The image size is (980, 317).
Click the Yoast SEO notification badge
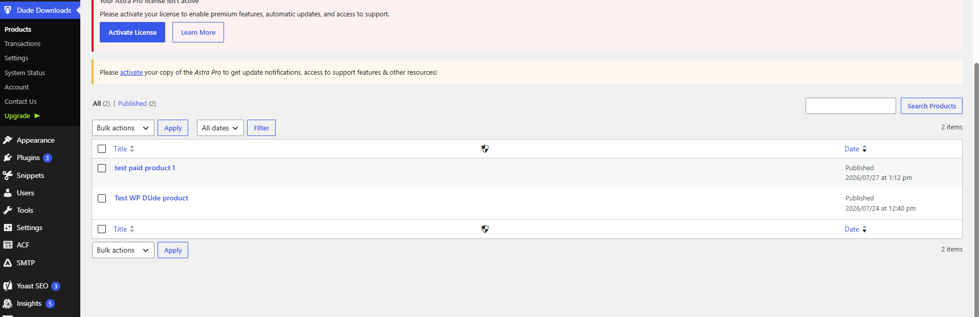(56, 286)
